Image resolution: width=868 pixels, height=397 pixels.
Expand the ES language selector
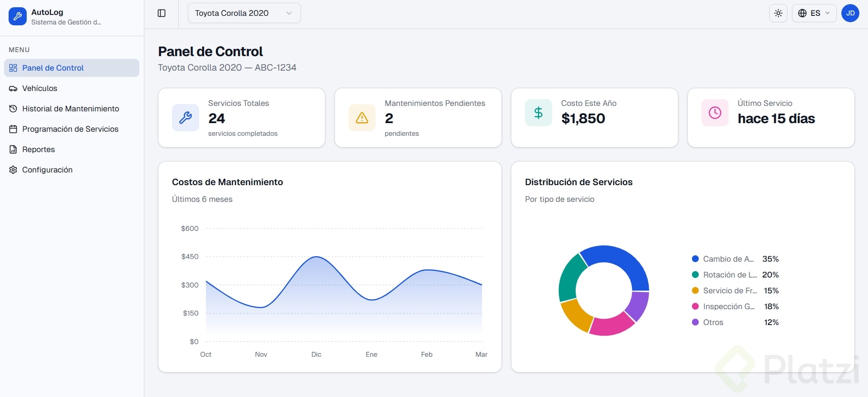[x=814, y=13]
